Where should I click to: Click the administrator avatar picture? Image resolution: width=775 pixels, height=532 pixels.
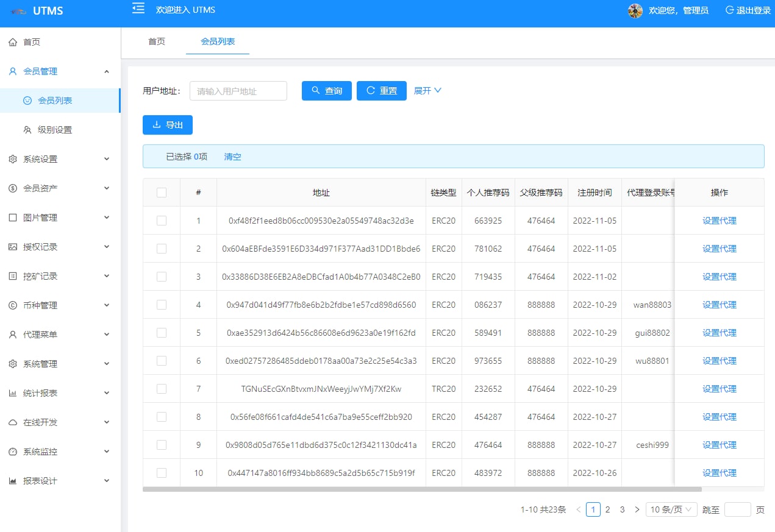(x=635, y=10)
